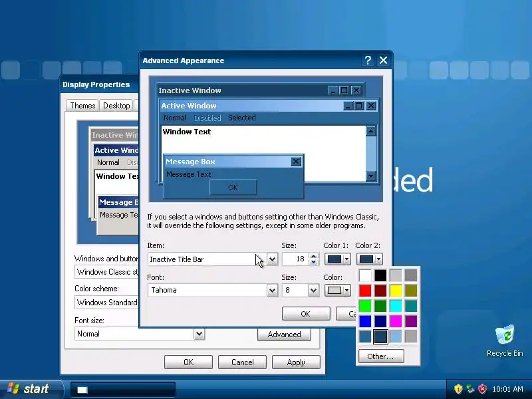The height and width of the screenshot is (399, 532).
Task: Click the Windows start button
Action: (x=31, y=389)
